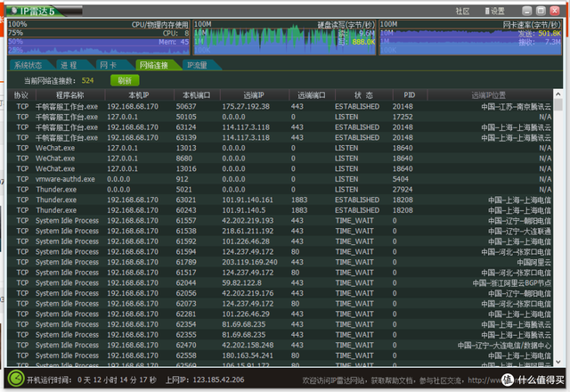
Task: Select the row with local port 50105
Action: click(280, 117)
